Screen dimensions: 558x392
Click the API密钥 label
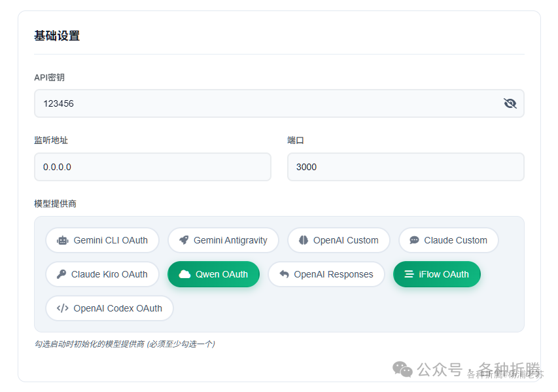pos(49,78)
